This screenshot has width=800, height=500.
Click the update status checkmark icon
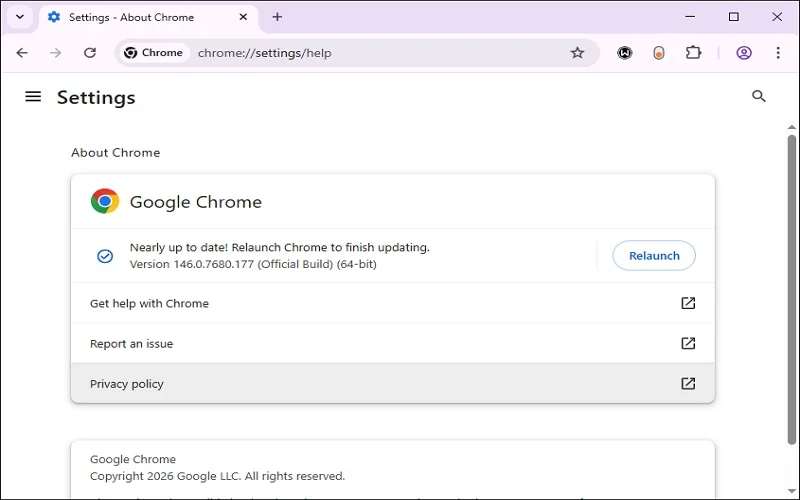(105, 256)
